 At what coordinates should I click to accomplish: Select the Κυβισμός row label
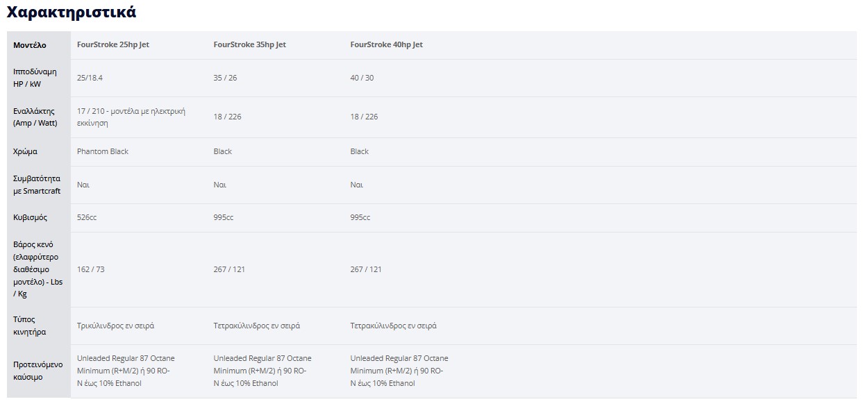tap(31, 217)
